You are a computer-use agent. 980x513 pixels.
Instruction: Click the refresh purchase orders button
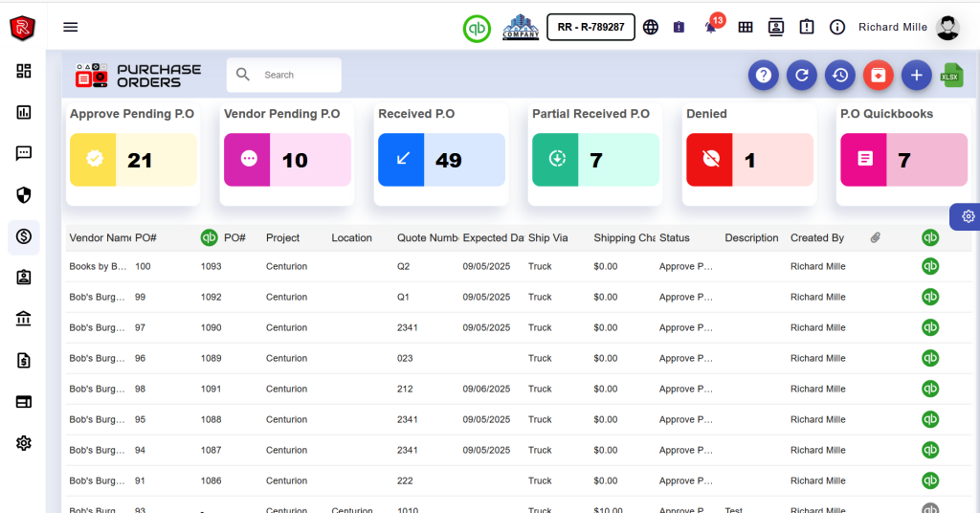click(x=801, y=75)
